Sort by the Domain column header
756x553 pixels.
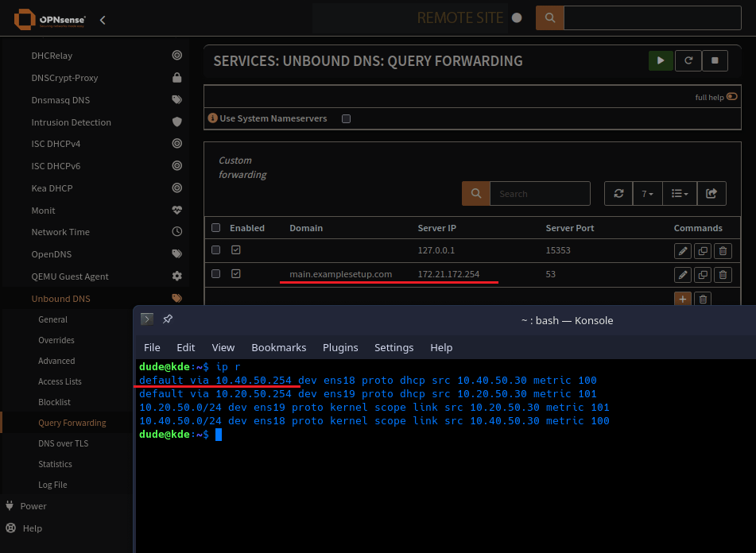(x=306, y=228)
